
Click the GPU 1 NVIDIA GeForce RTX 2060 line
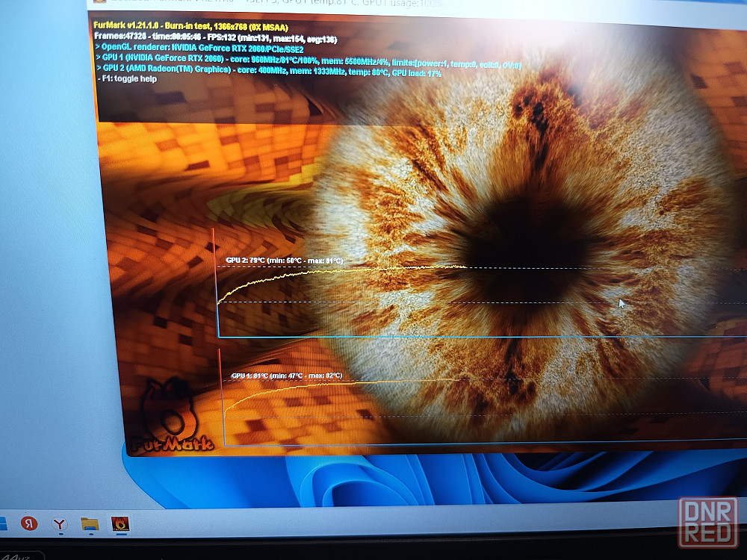(309, 61)
